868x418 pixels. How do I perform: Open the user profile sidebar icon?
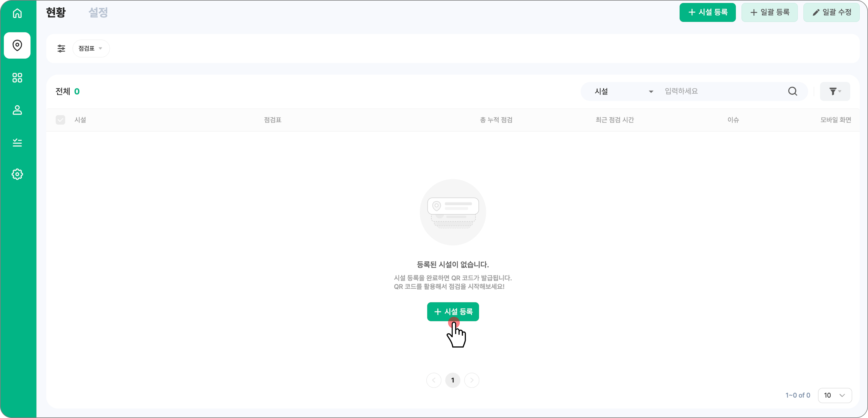pyautogui.click(x=17, y=110)
